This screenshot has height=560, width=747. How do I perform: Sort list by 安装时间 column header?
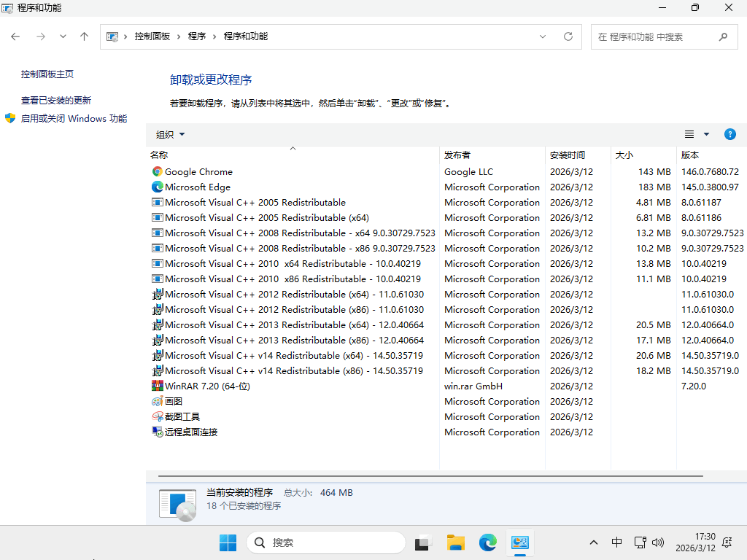click(568, 155)
